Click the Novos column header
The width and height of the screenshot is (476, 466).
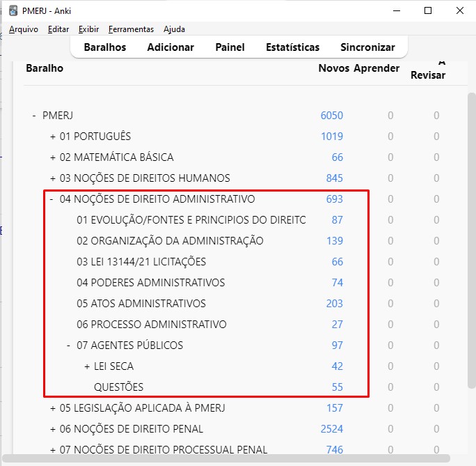point(333,68)
